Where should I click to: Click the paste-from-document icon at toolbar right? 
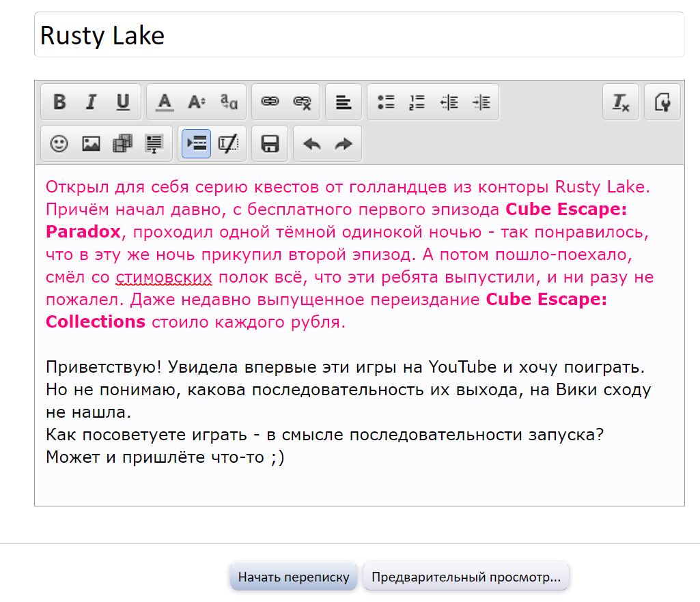pyautogui.click(x=662, y=102)
